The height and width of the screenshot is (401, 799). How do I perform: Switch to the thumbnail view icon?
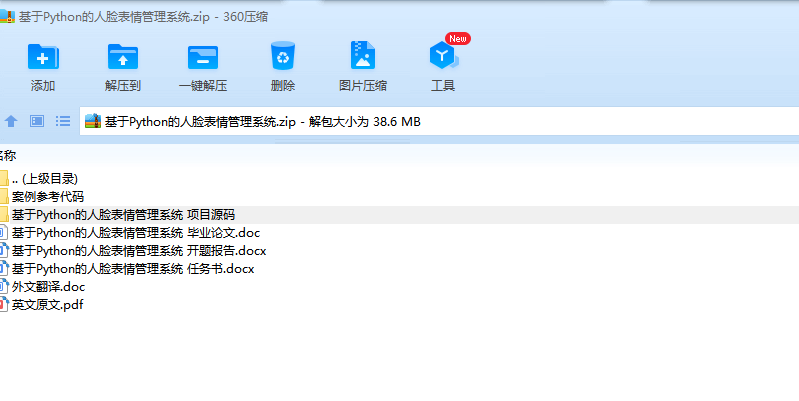[37, 121]
